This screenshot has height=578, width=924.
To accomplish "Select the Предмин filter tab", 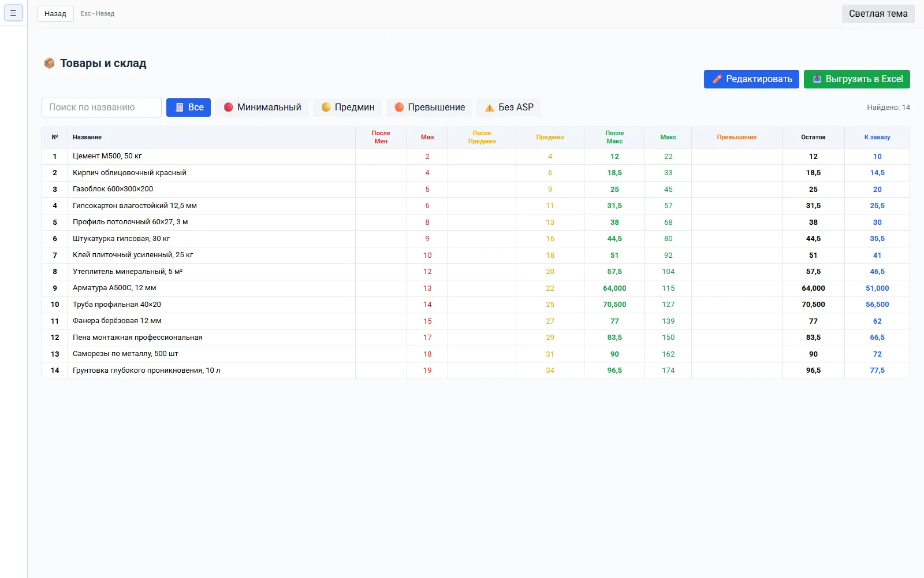I will [348, 108].
